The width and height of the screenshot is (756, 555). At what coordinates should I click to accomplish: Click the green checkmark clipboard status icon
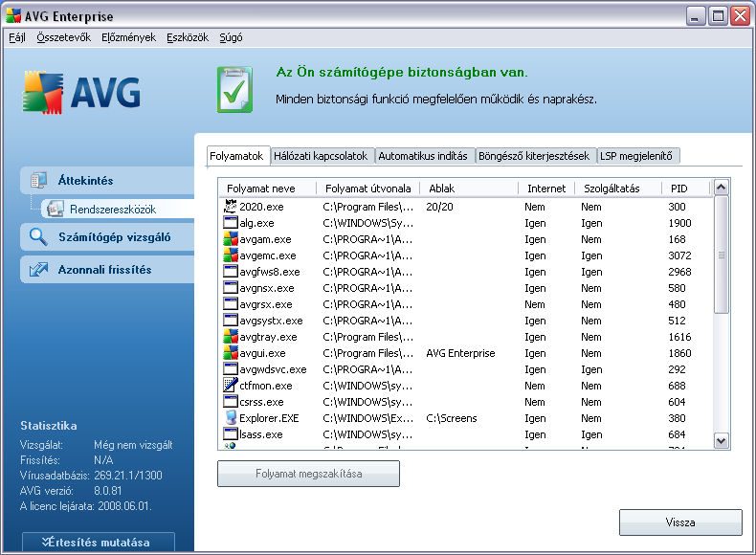coord(234,89)
